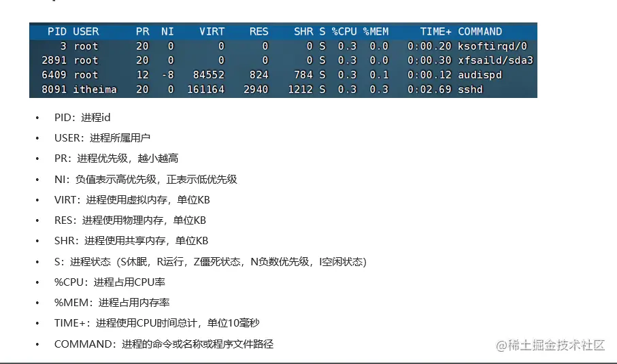
Task: Click the %CPU column header
Action: point(344,31)
